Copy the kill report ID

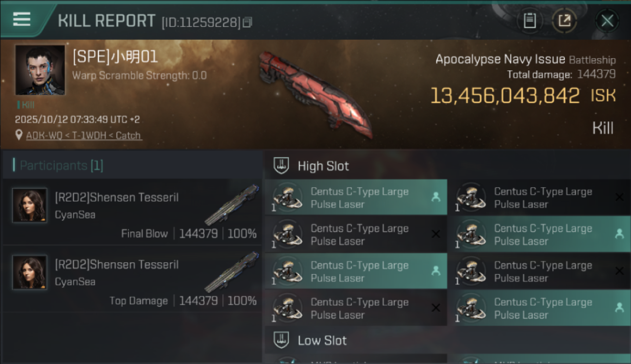[248, 22]
